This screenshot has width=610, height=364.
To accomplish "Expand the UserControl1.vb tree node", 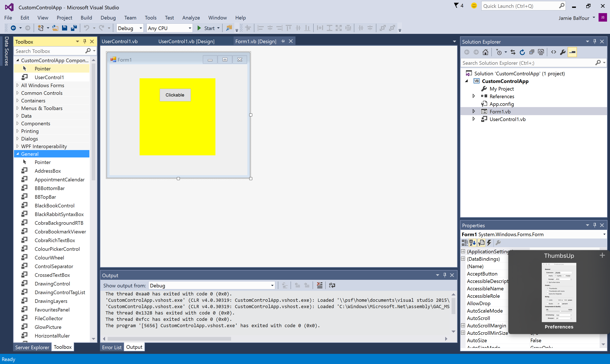I will 474,119.
